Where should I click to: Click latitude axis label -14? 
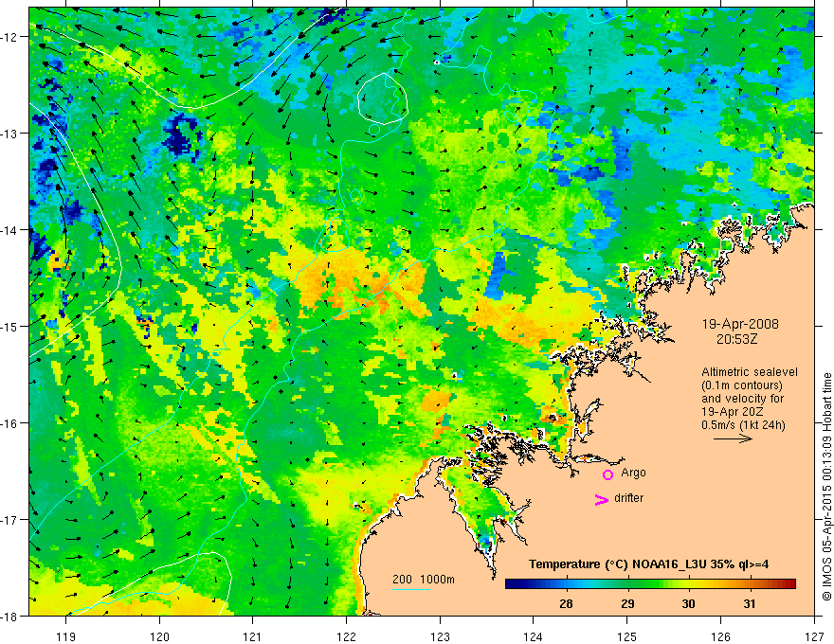pyautogui.click(x=10, y=230)
